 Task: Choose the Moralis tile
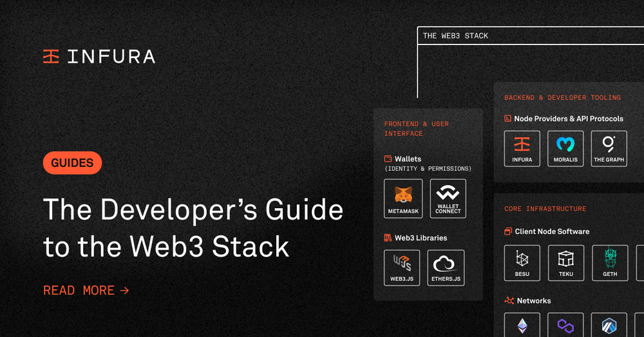(x=565, y=149)
